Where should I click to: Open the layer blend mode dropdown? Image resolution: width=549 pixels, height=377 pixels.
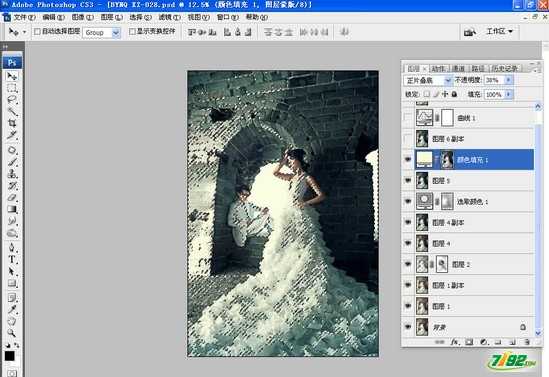point(428,80)
